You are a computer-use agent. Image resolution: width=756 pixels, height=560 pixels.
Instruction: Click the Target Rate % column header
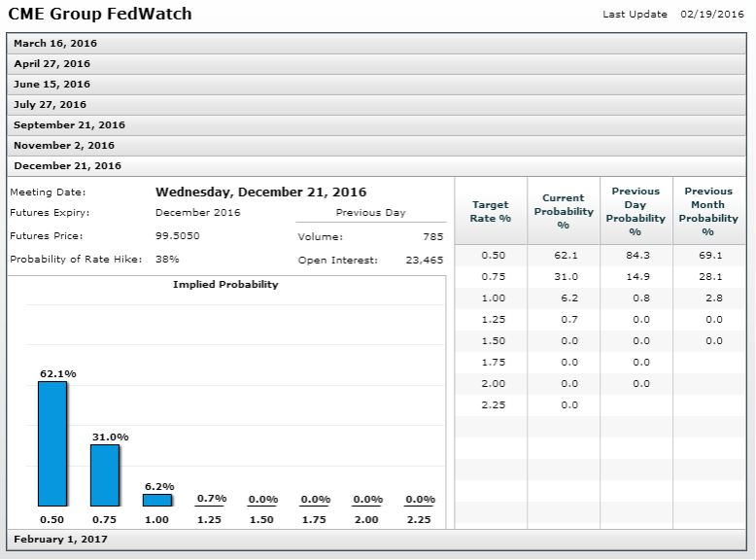click(491, 212)
